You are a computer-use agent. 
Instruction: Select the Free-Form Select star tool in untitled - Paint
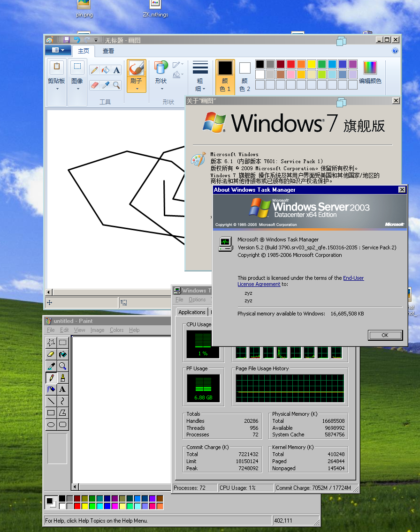click(51, 342)
